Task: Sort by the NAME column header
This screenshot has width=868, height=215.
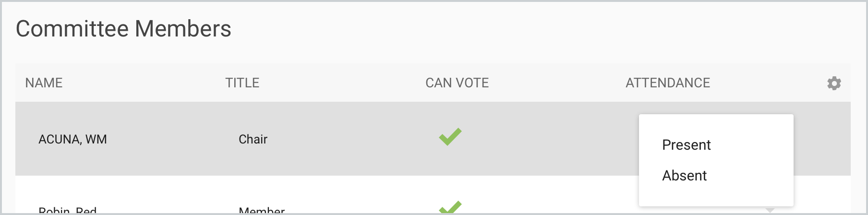Action: (x=44, y=83)
